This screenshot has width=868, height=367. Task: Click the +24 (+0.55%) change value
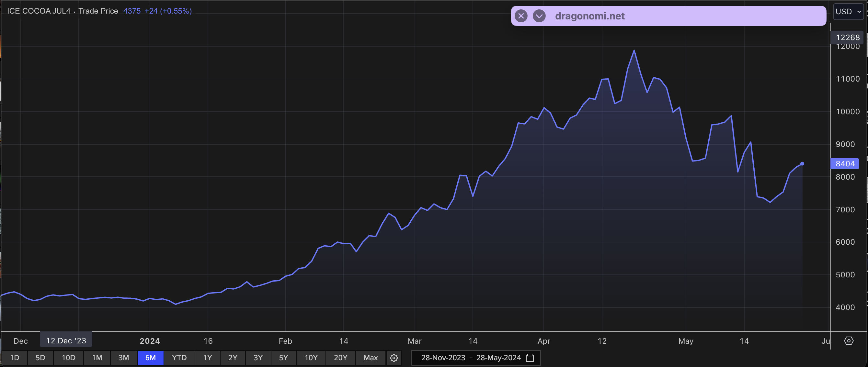(x=168, y=11)
